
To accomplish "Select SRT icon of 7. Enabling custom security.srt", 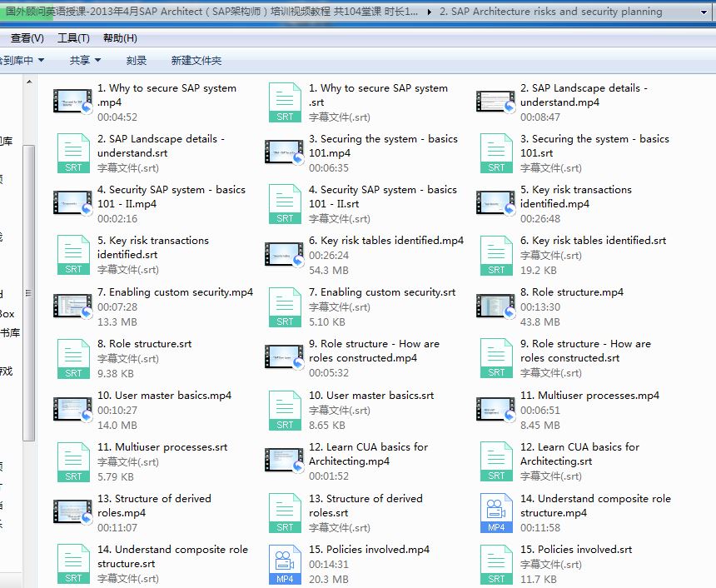I will tap(285, 307).
